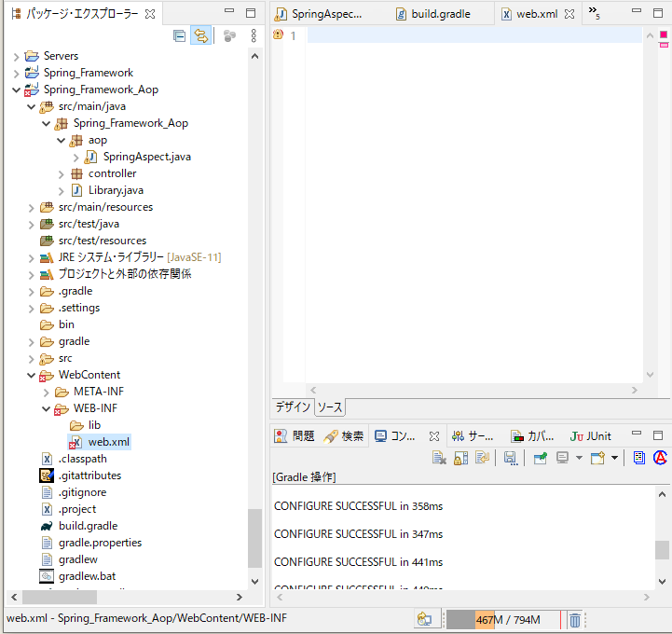
Task: Toggle Link with Editor in Package Explorer
Action: [x=200, y=36]
